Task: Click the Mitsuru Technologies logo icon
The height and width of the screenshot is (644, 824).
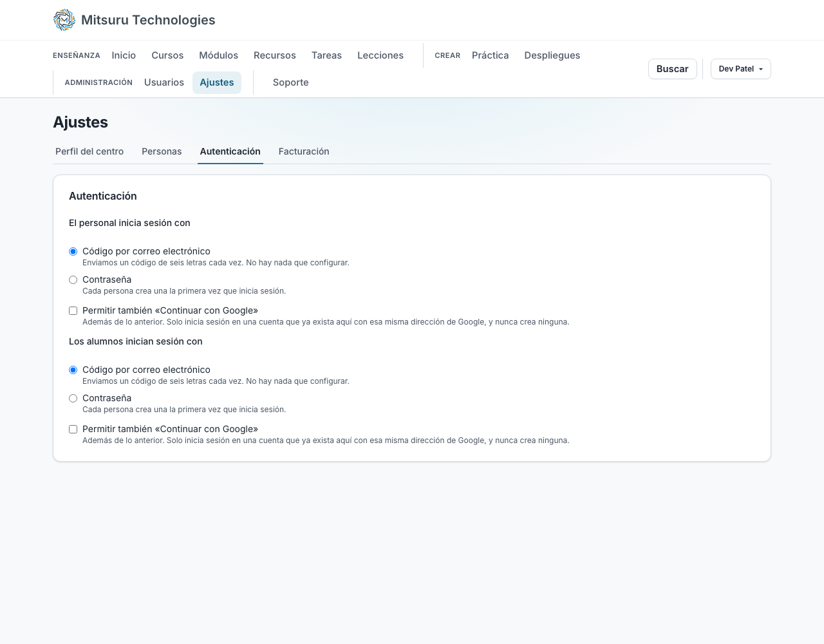Action: coord(64,20)
